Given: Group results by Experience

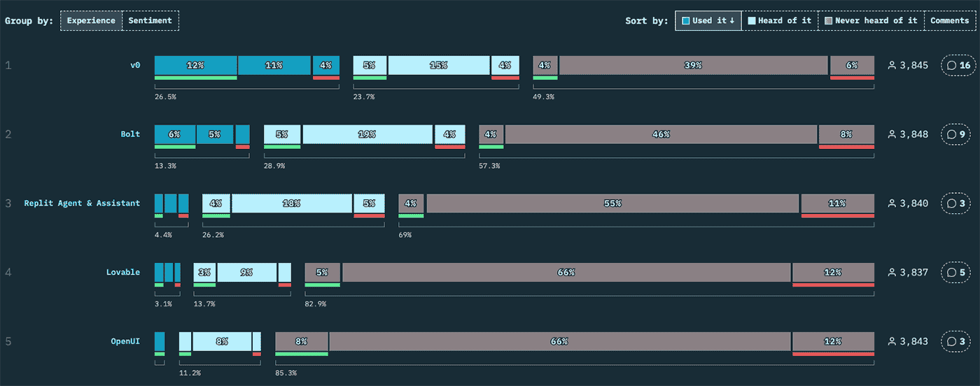Looking at the screenshot, I should [91, 20].
